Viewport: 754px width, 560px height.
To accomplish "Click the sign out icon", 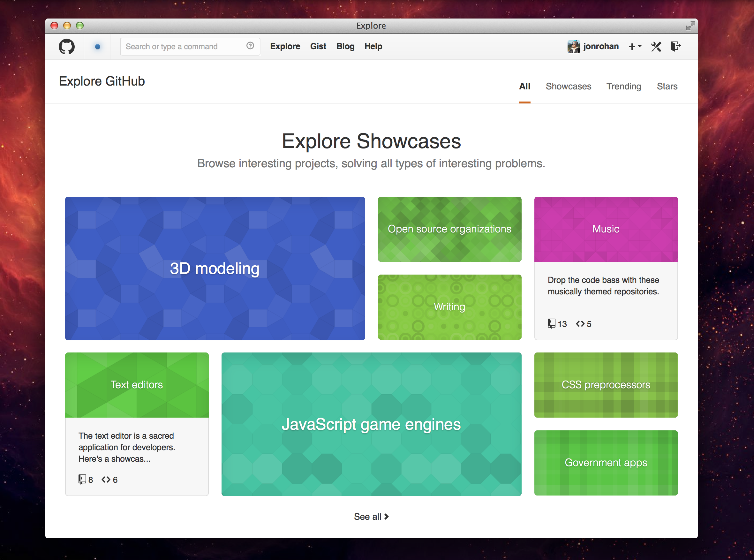I will coord(675,46).
